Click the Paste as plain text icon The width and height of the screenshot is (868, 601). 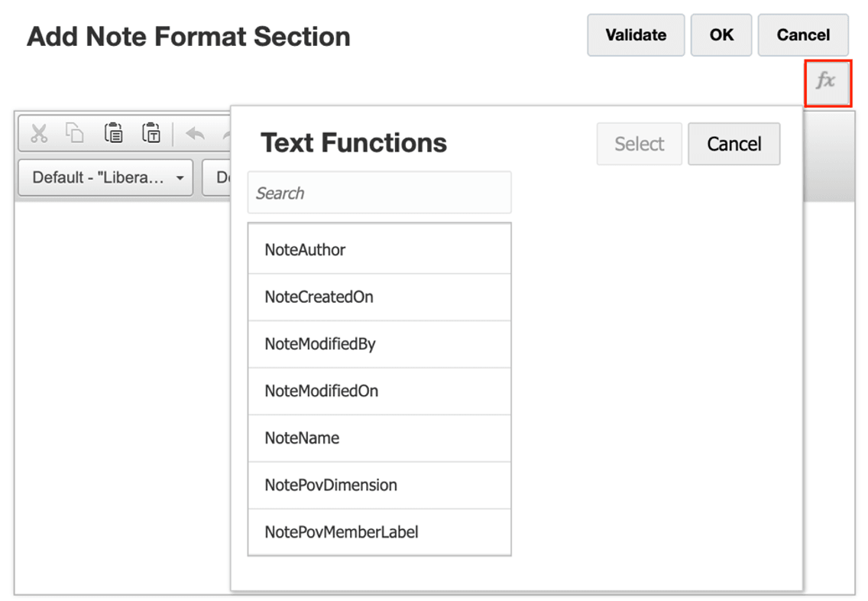(x=151, y=133)
